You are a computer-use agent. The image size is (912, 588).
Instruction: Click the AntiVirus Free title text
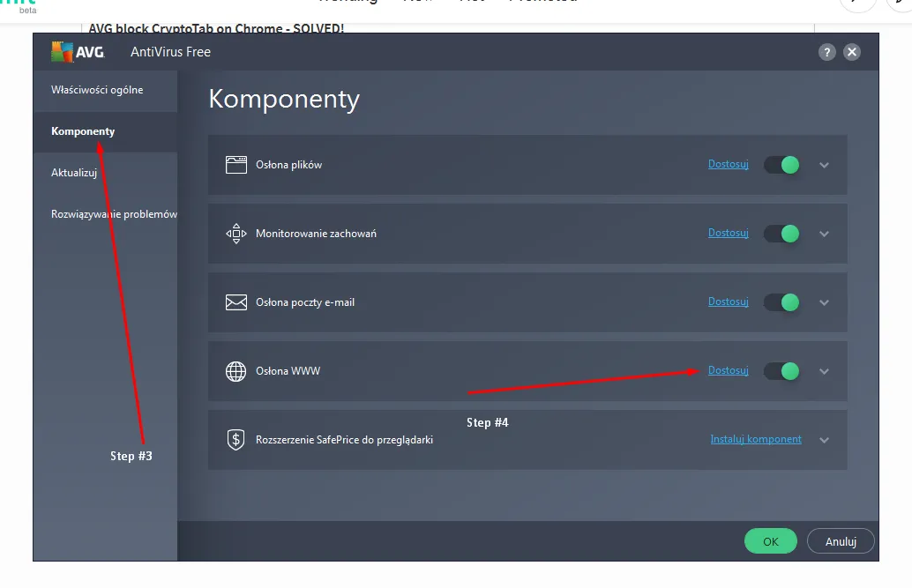point(170,52)
